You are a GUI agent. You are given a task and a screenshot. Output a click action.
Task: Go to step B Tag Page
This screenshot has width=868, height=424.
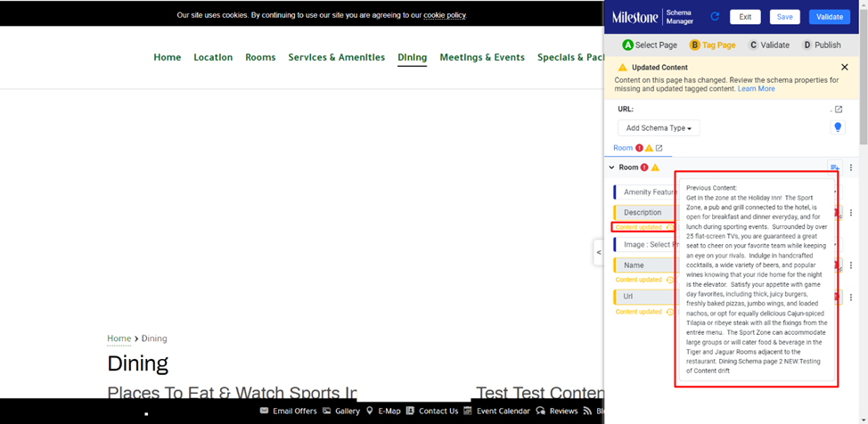712,45
